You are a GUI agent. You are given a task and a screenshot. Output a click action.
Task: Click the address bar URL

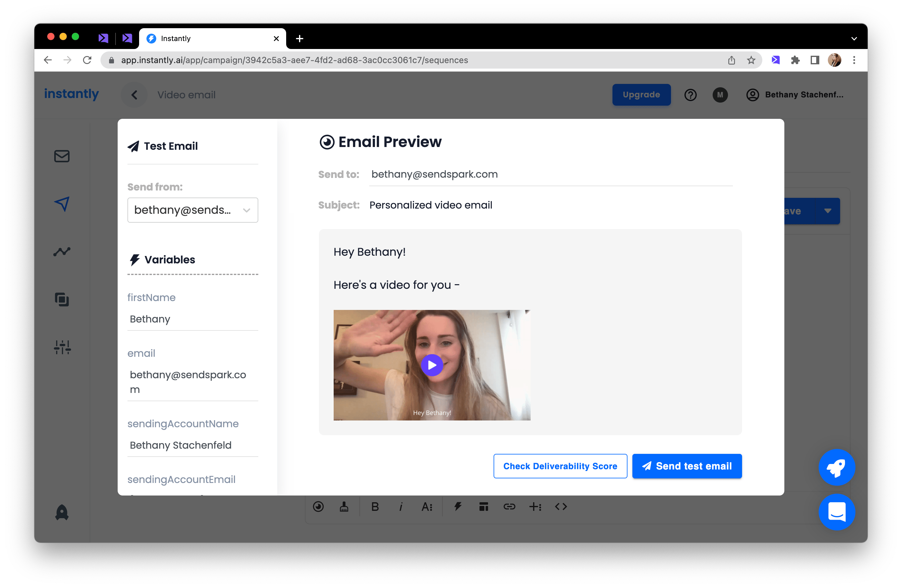click(x=294, y=60)
